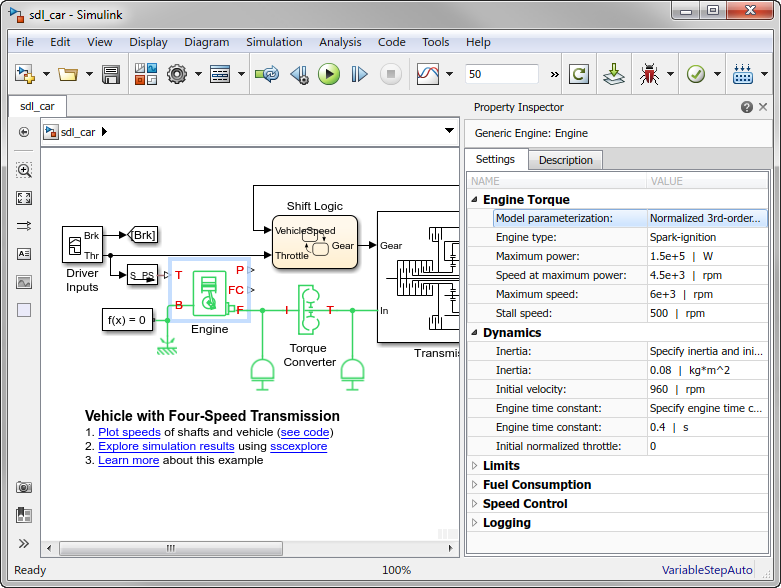Screen dimensions: 781x588
Task: Click the Run simulation play button
Action: [x=329, y=74]
